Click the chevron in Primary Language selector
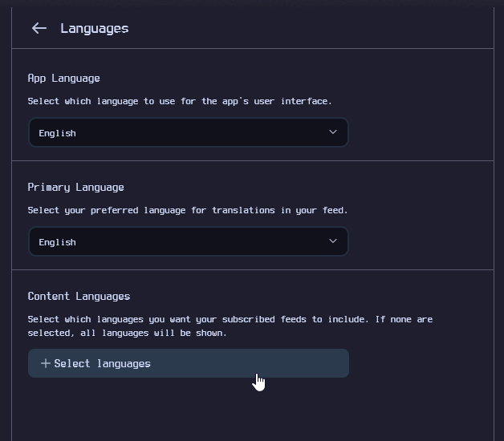This screenshot has width=504, height=441. 333,241
